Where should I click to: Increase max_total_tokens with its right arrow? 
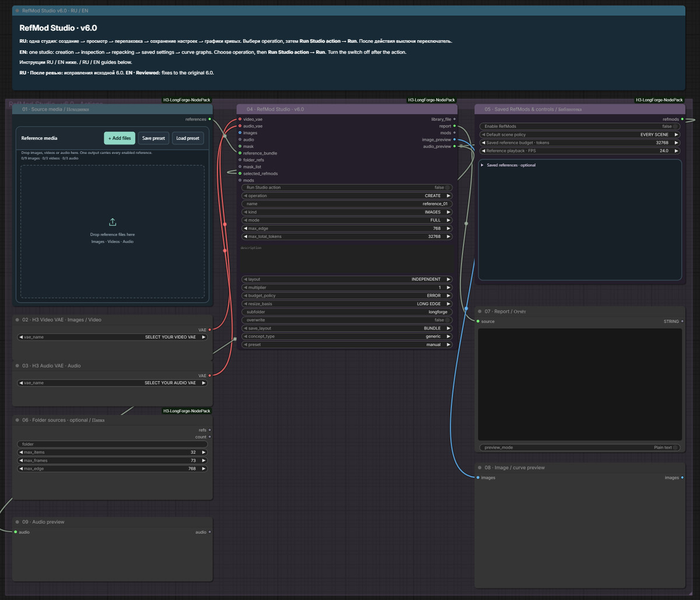click(x=449, y=237)
